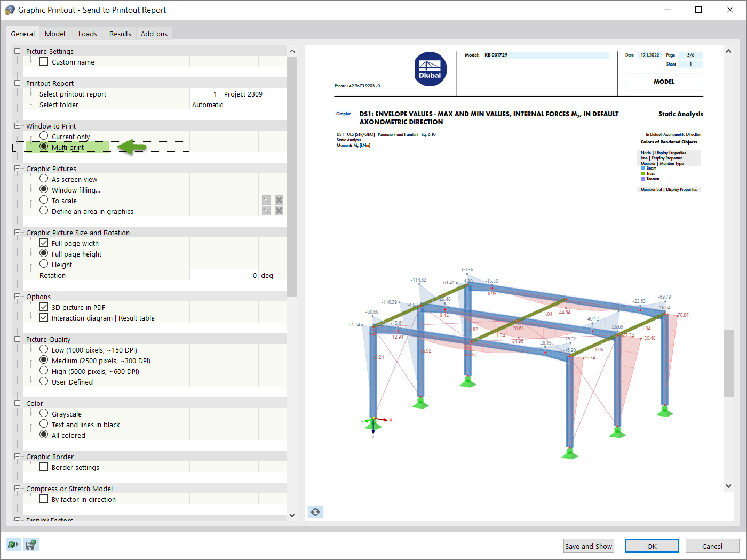This screenshot has height=560, width=747.
Task: Select Define an area in graphics option
Action: pyautogui.click(x=44, y=211)
